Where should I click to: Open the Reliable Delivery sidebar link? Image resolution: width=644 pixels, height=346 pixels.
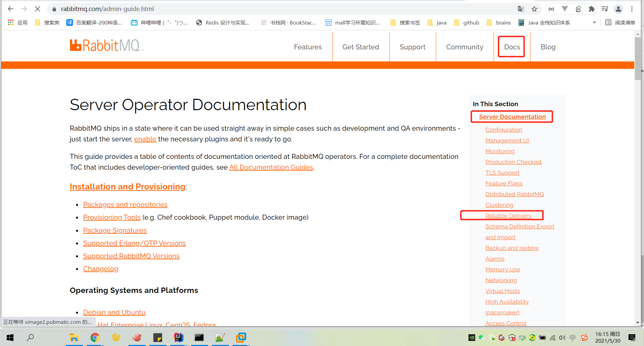tap(508, 216)
